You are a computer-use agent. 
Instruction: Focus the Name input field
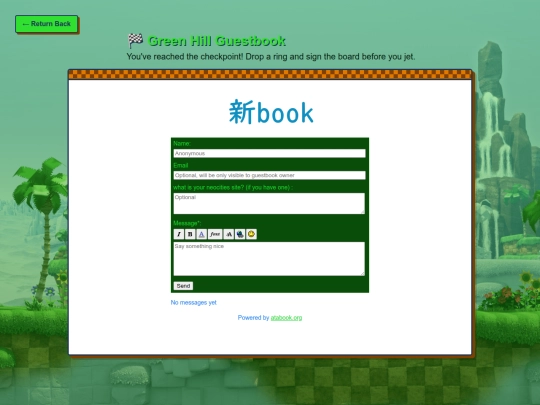269,153
